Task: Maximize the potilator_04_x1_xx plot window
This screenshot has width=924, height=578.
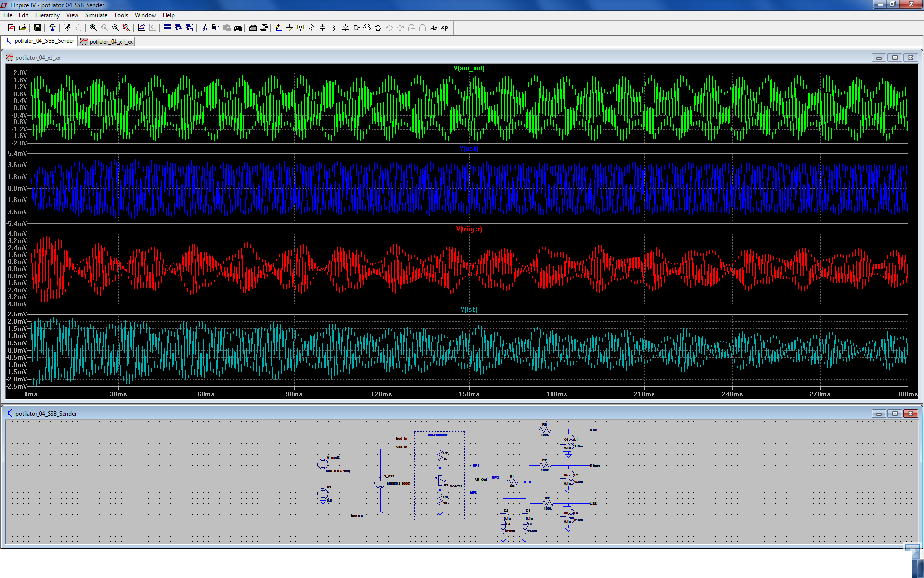Action: coord(895,58)
